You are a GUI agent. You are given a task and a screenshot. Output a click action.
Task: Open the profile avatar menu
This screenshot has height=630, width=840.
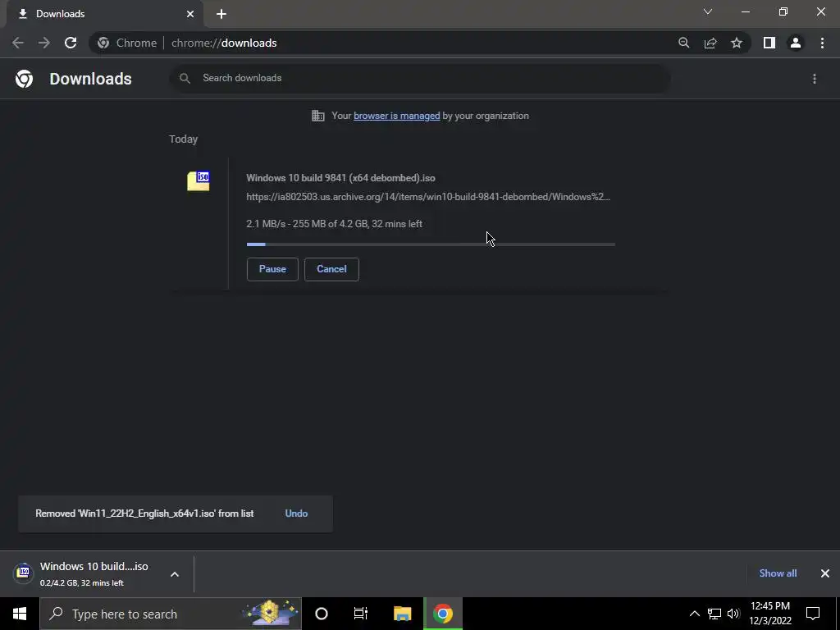click(796, 43)
